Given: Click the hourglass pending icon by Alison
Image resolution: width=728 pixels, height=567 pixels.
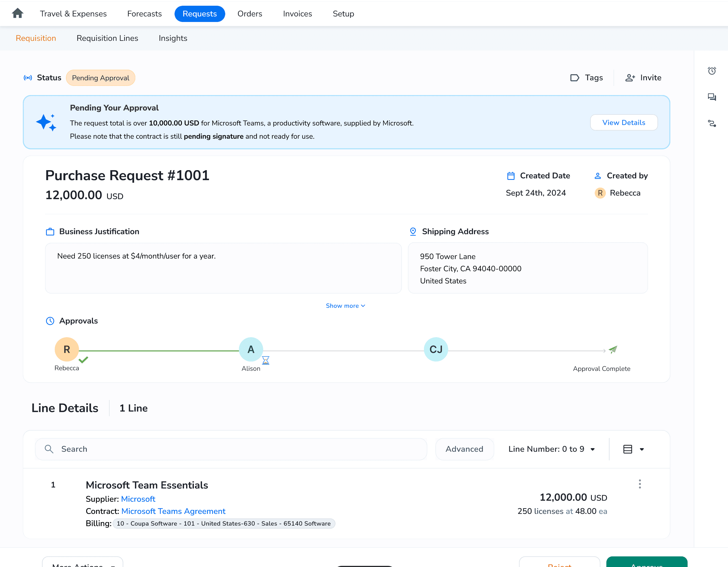Looking at the screenshot, I should tap(266, 360).
